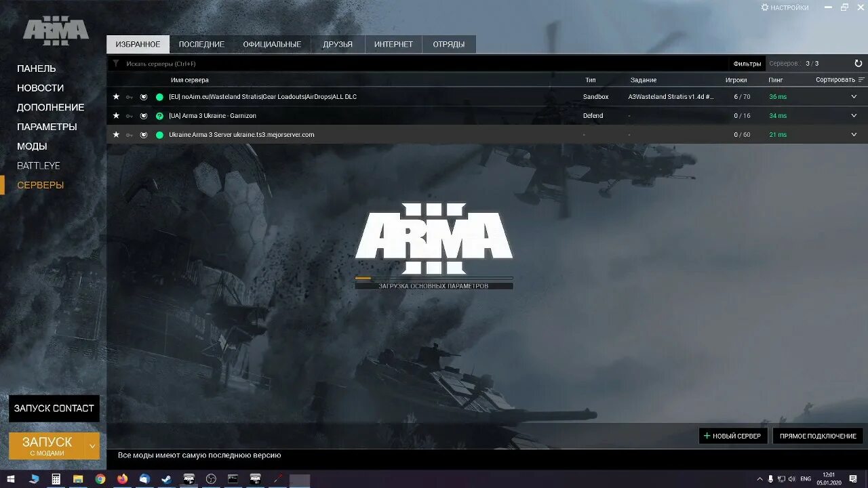
Task: Open Calculator from taskbar
Action: pos(56,479)
